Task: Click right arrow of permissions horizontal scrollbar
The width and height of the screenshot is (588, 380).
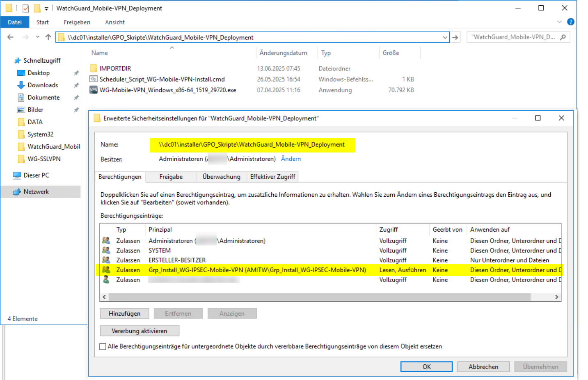Action: [557, 297]
